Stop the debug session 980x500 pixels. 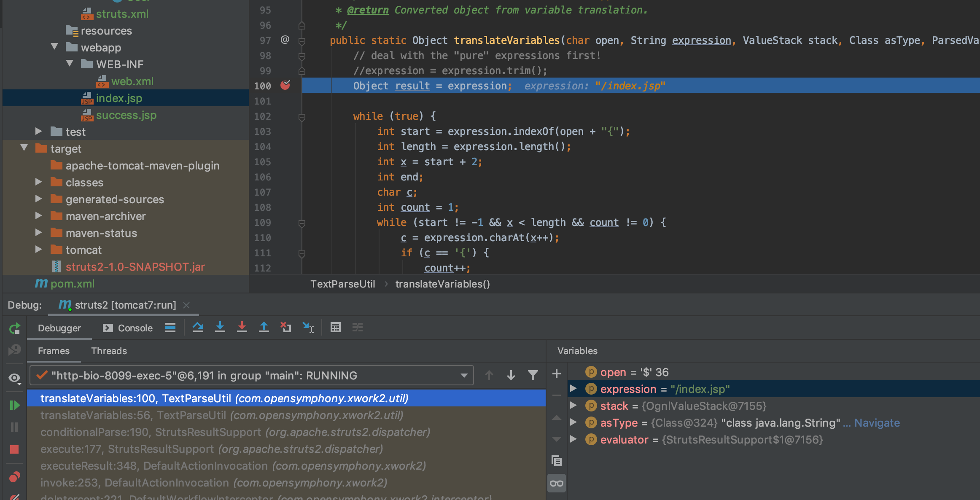[x=14, y=449]
